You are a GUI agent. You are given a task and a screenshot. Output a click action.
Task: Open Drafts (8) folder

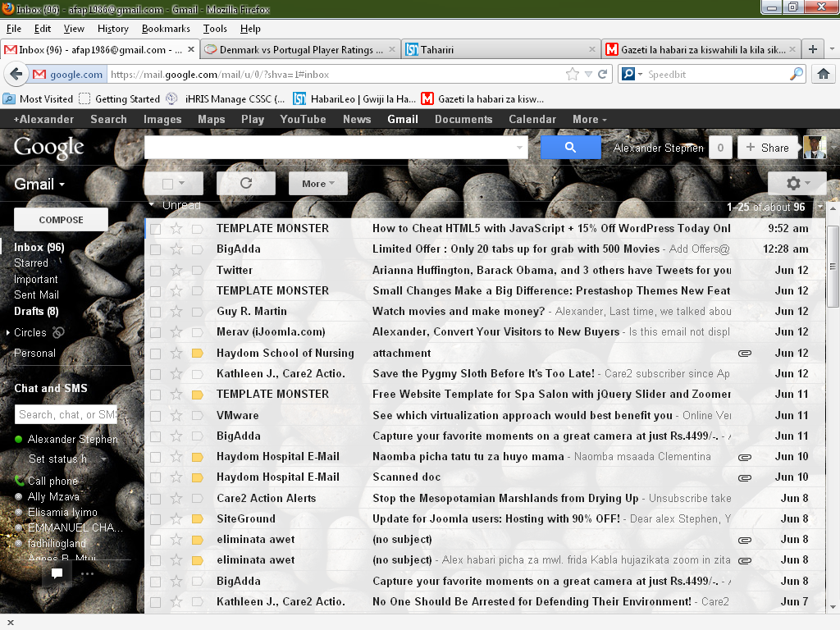click(x=36, y=311)
